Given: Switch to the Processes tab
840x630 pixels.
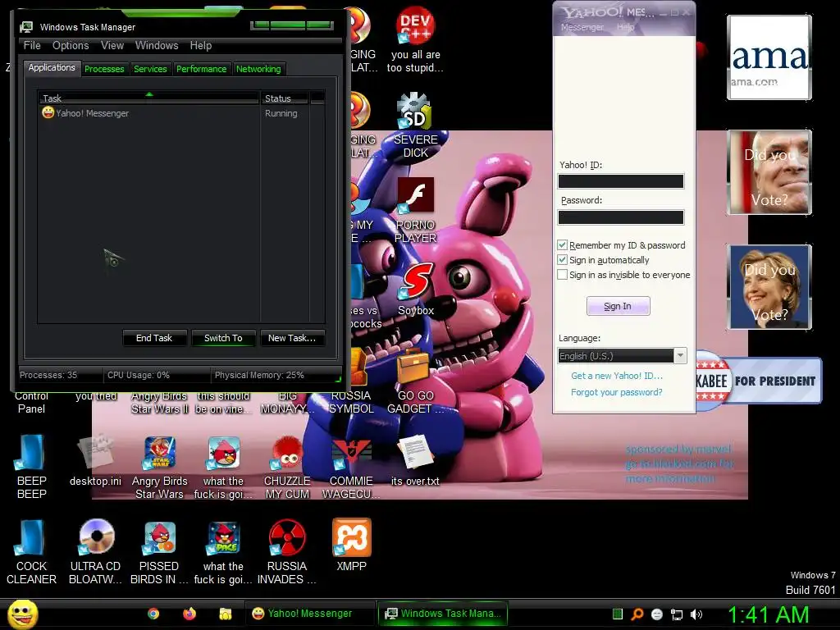Looking at the screenshot, I should (104, 69).
